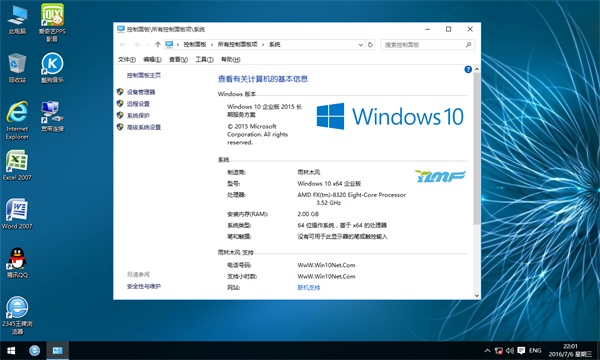The height and width of the screenshot is (360, 600).
Task: Open the 文件(F) menu
Action: click(x=127, y=59)
